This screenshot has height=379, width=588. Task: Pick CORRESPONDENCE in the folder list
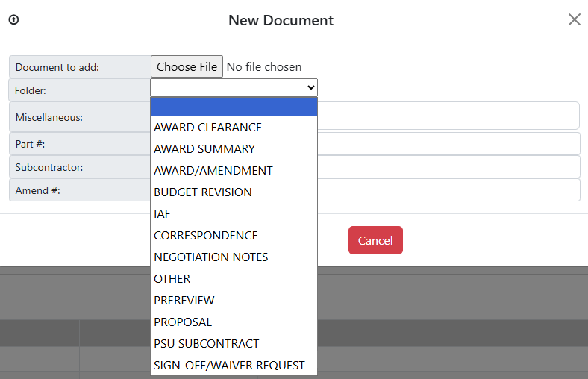[x=234, y=236]
